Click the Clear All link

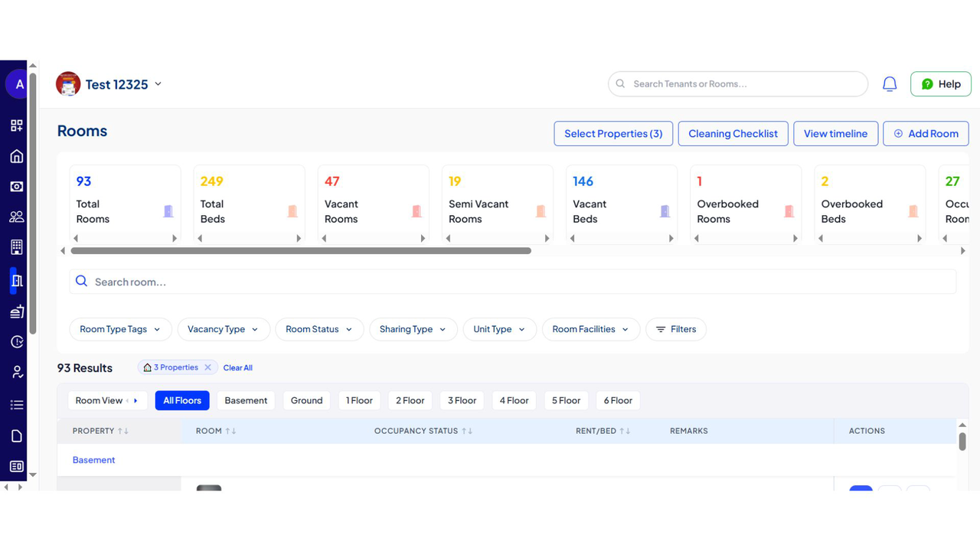coord(237,368)
